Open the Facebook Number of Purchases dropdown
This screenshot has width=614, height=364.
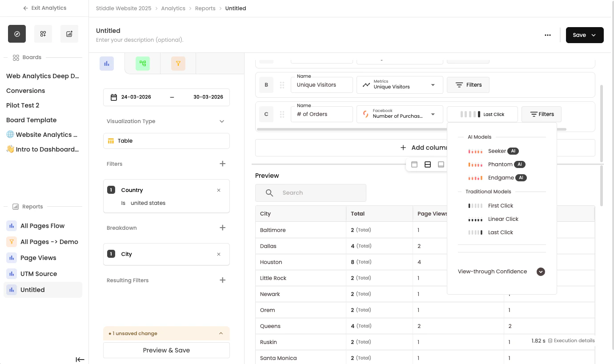(400, 114)
